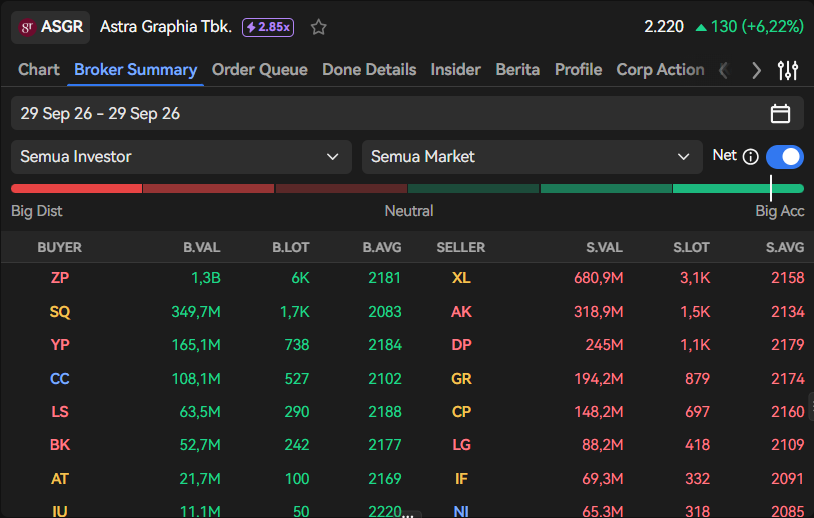The height and width of the screenshot is (518, 814).
Task: Click the accumulation distribution indicator bar
Action: (x=407, y=188)
